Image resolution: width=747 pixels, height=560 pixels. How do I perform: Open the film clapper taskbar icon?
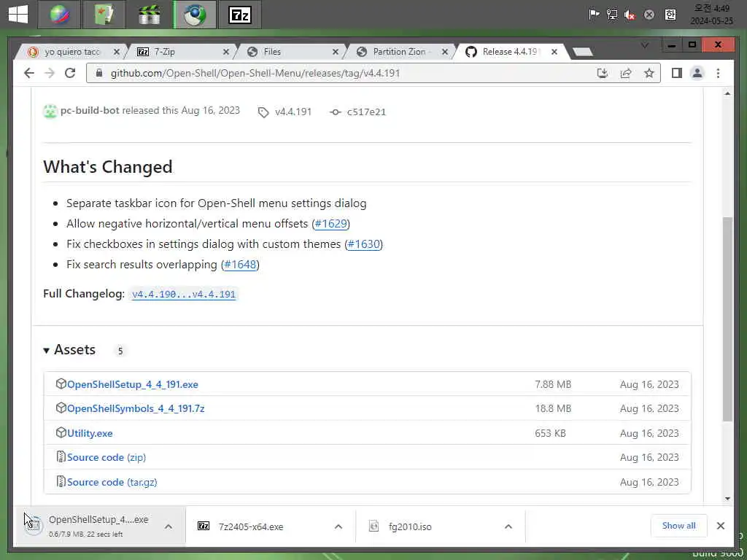click(x=149, y=15)
